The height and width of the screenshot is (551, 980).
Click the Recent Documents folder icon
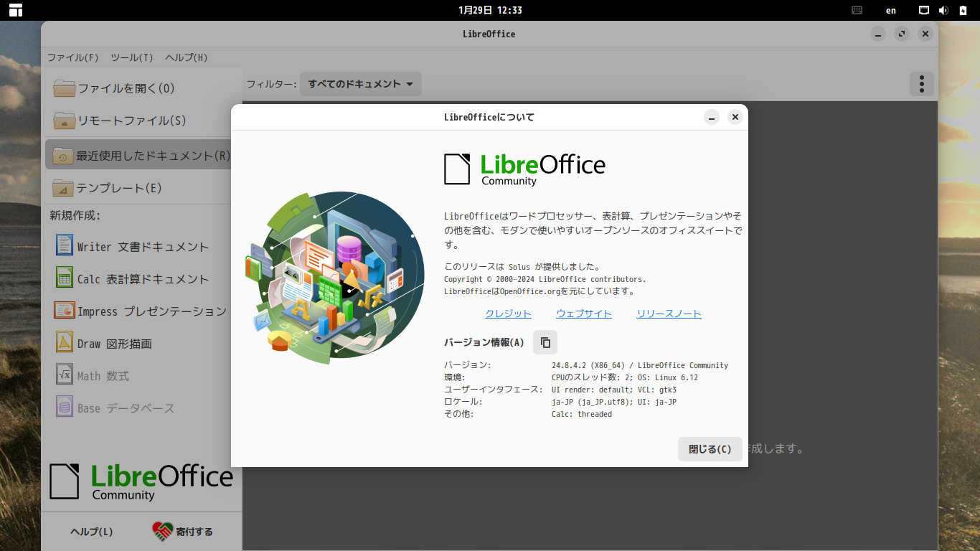pos(63,156)
